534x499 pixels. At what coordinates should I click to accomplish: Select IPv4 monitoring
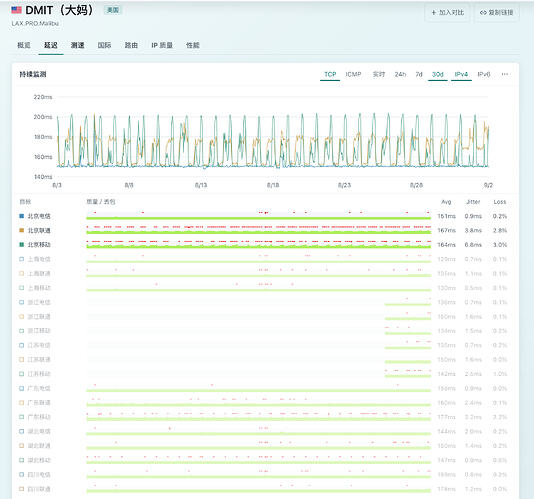pyautogui.click(x=461, y=74)
